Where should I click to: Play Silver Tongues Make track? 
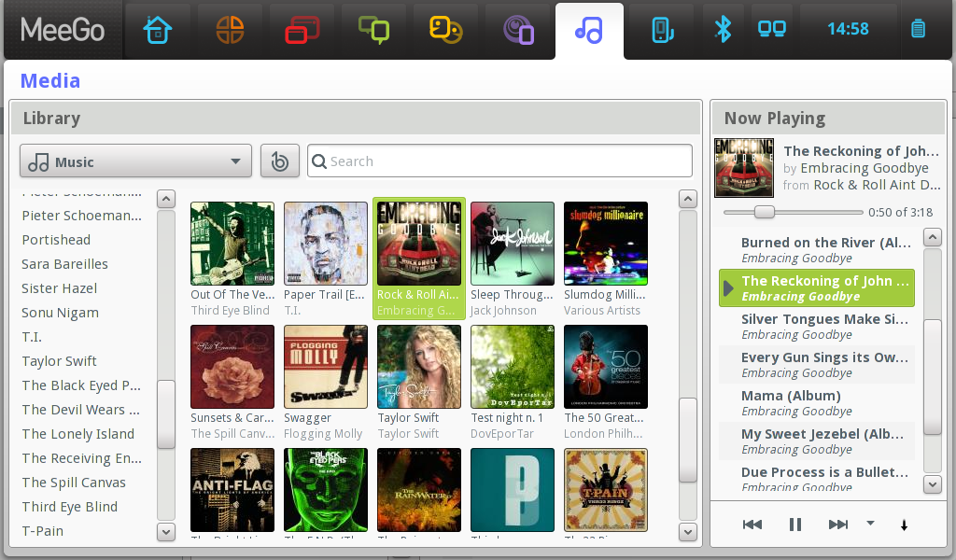(x=817, y=327)
